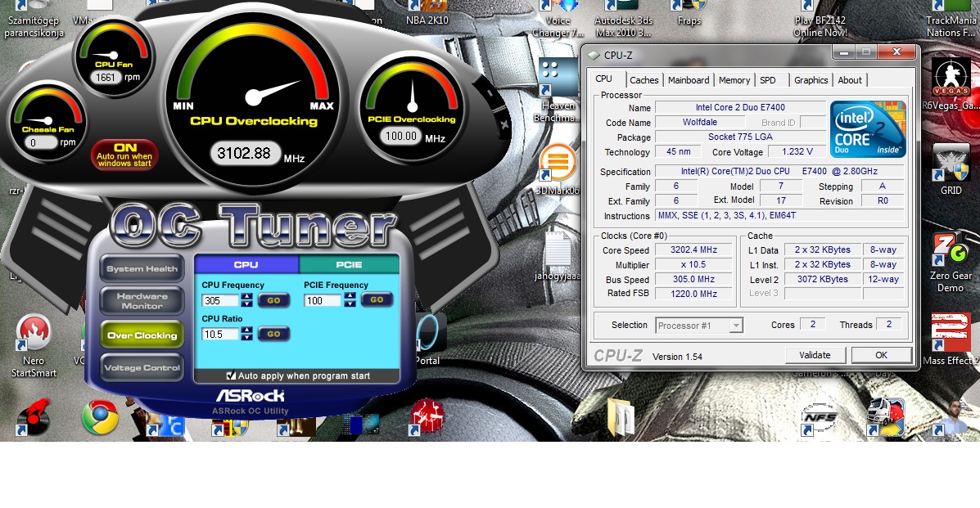Open the GRID game shortcut
The width and height of the screenshot is (980, 508).
pos(951,169)
